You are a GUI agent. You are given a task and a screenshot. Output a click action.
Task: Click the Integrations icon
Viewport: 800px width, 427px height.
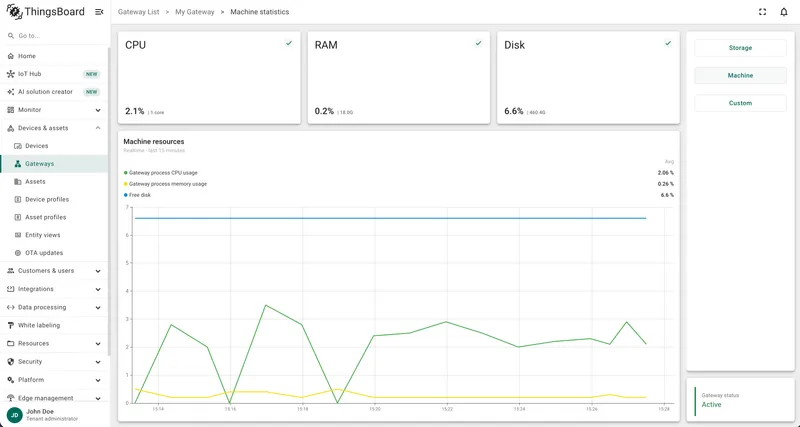click(x=11, y=289)
